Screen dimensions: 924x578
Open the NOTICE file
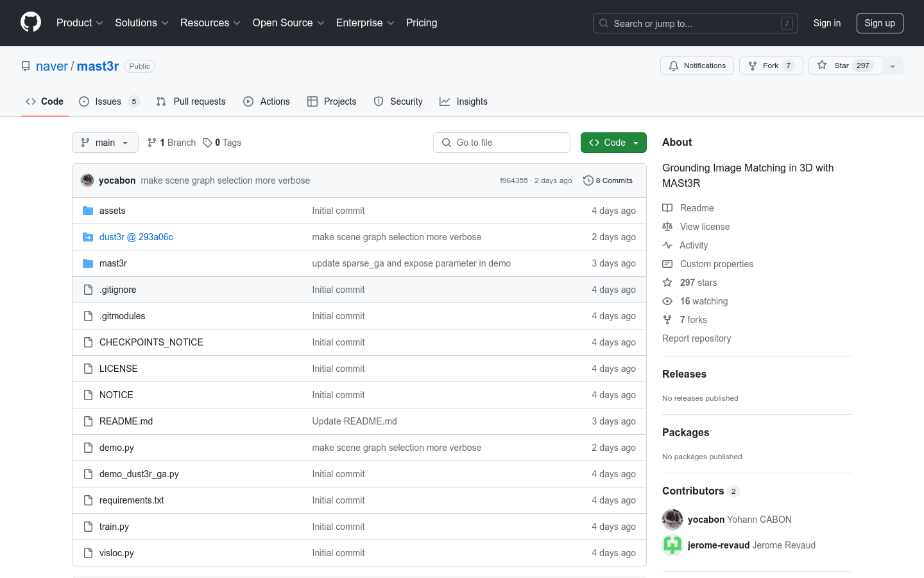pyautogui.click(x=116, y=395)
